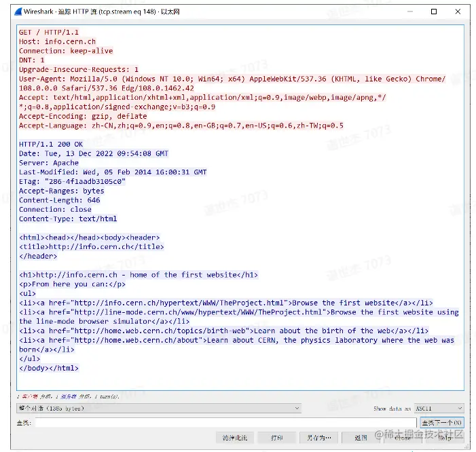Click the 滤掉此流 filter out stream button

pos(235,438)
